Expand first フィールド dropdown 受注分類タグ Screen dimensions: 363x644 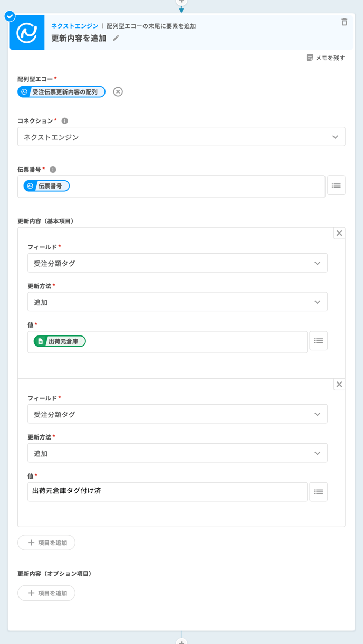tap(177, 263)
